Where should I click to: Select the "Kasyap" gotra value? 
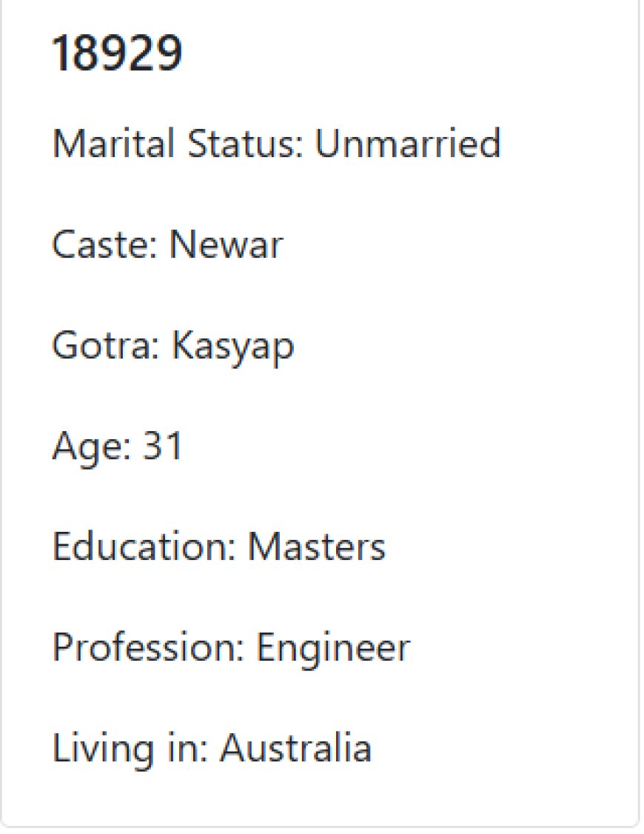232,347
